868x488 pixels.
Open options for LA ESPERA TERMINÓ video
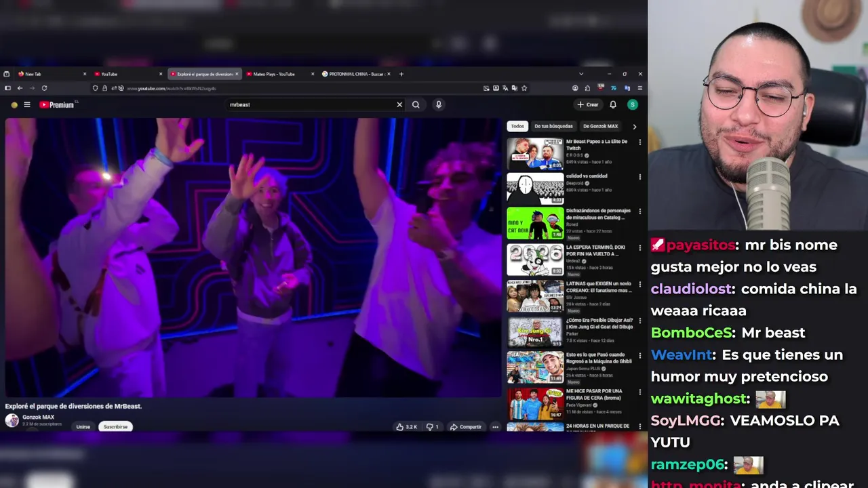(639, 248)
